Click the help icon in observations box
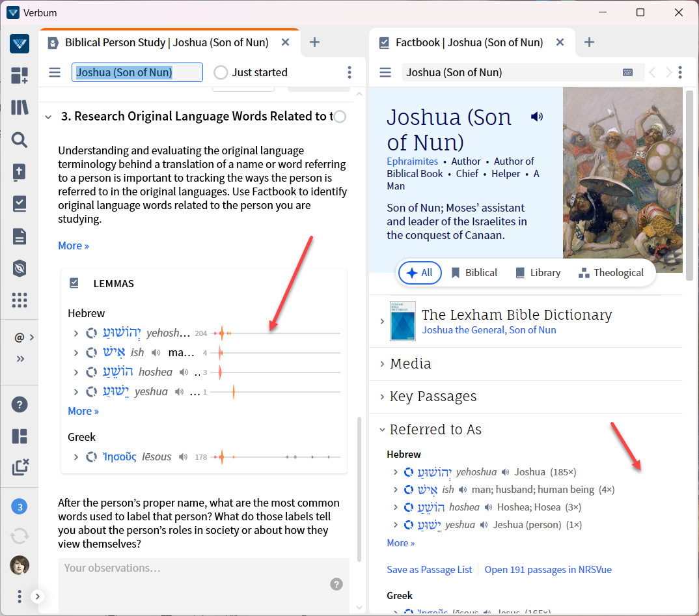Image resolution: width=699 pixels, height=616 pixels. (336, 584)
